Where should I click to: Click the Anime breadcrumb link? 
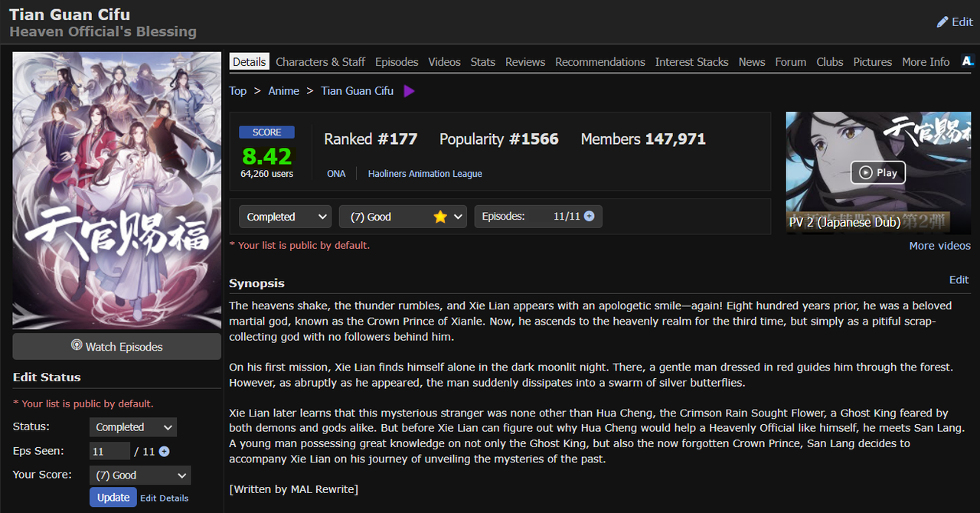[284, 91]
